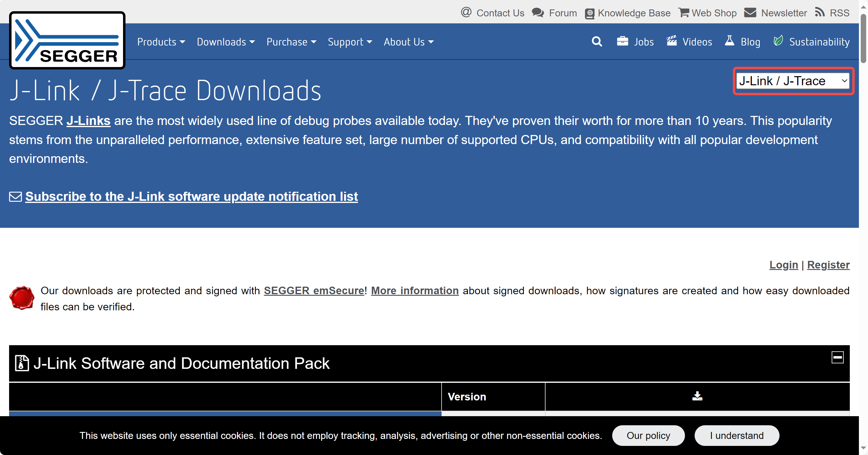This screenshot has width=868, height=455.
Task: Click the Register link
Action: (x=828, y=265)
